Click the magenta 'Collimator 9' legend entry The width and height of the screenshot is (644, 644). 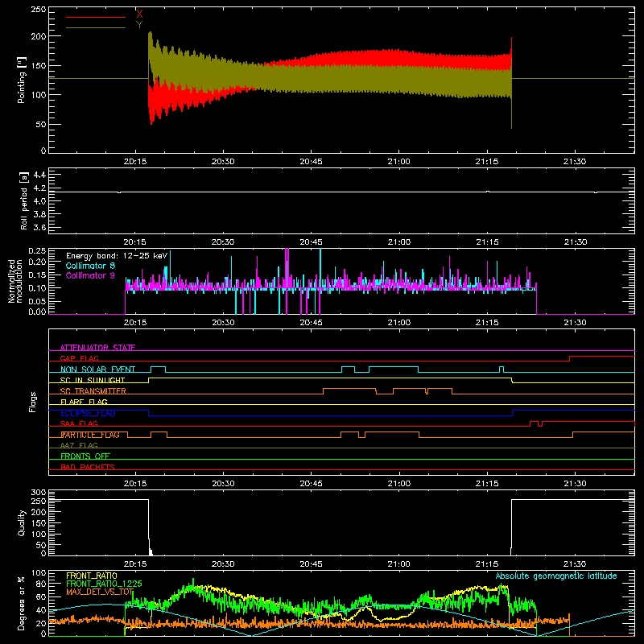pos(90,275)
